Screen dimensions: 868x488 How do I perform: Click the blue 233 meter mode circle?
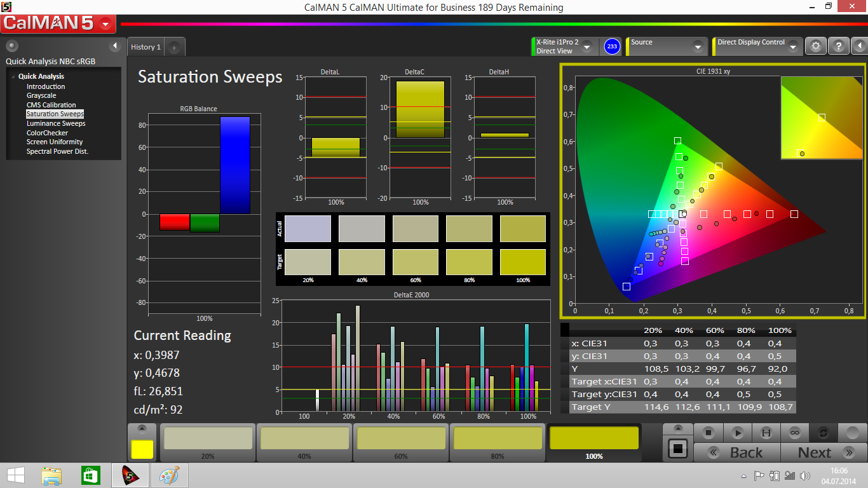(612, 46)
